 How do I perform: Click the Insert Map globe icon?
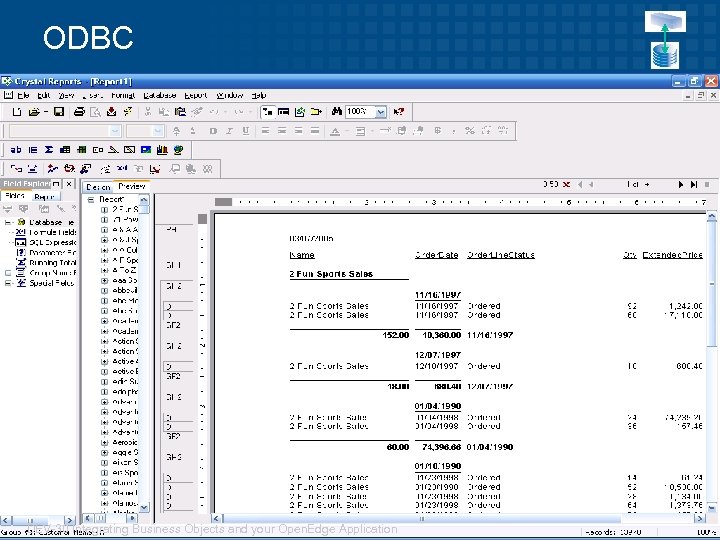tap(179, 150)
